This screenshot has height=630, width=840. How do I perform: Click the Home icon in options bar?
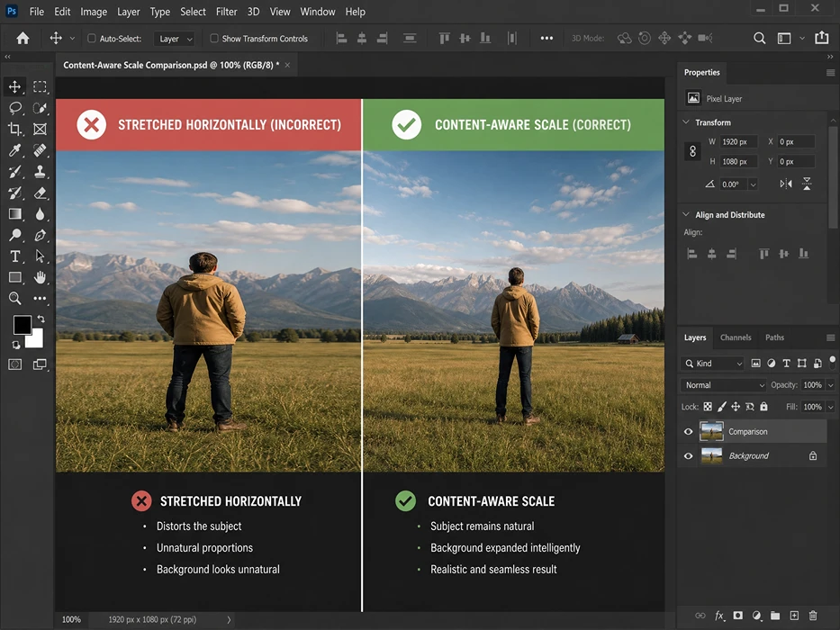23,38
